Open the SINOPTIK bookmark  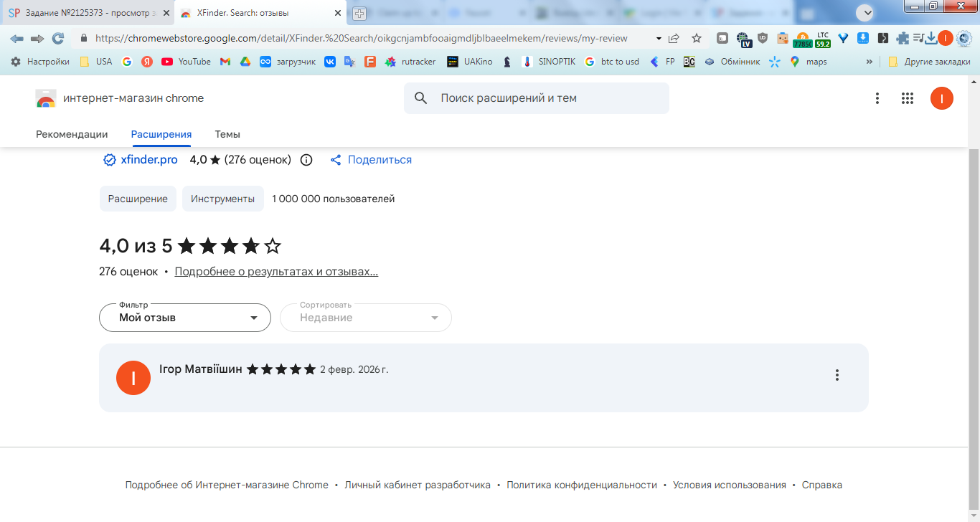click(549, 62)
